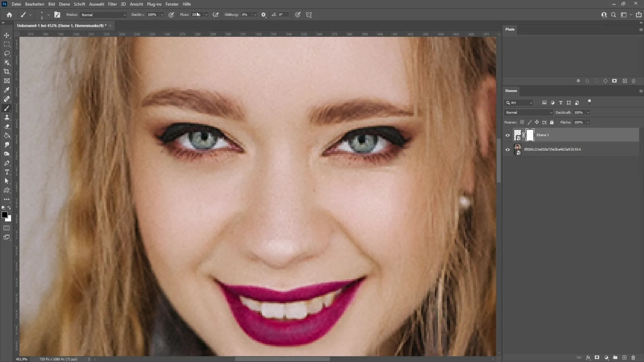Image resolution: width=644 pixels, height=362 pixels.
Task: Click the layer mask thumbnail on Ebene 1
Action: (x=530, y=135)
